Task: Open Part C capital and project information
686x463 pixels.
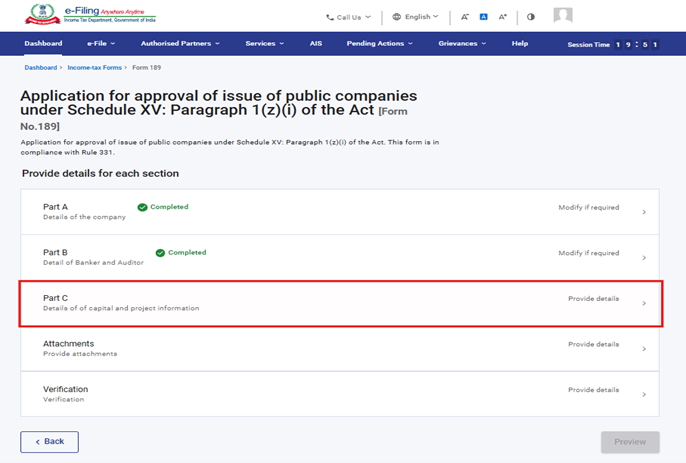Action: 340,303
